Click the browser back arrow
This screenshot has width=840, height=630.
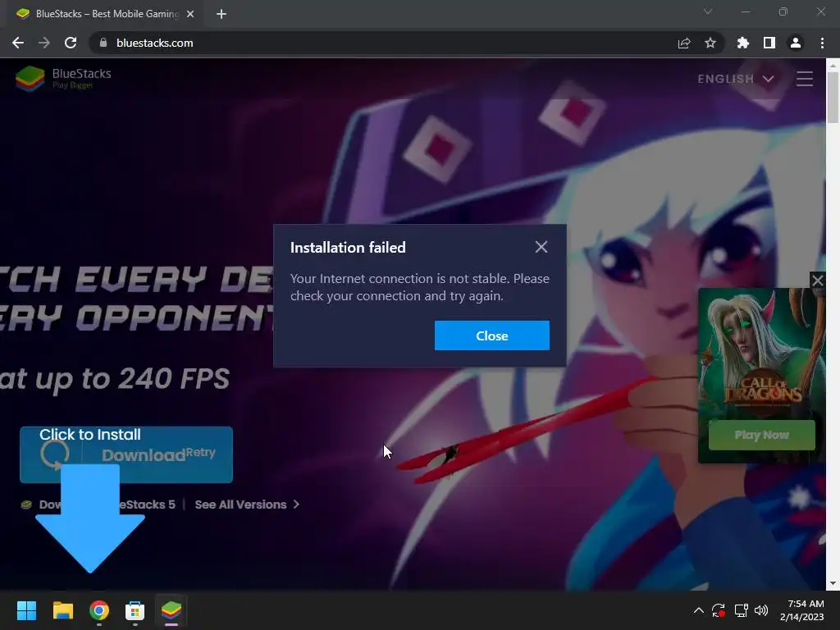18,43
